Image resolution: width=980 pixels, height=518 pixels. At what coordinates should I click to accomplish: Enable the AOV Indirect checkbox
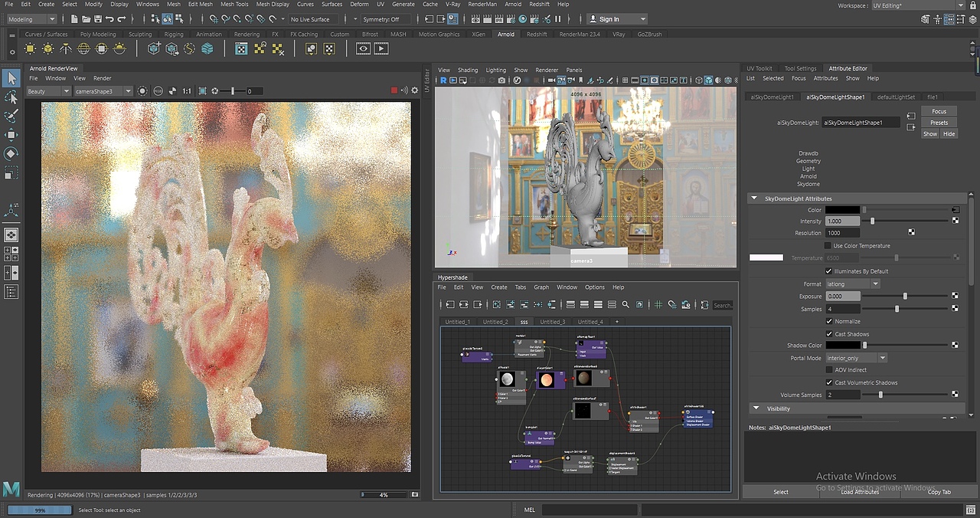(x=828, y=370)
